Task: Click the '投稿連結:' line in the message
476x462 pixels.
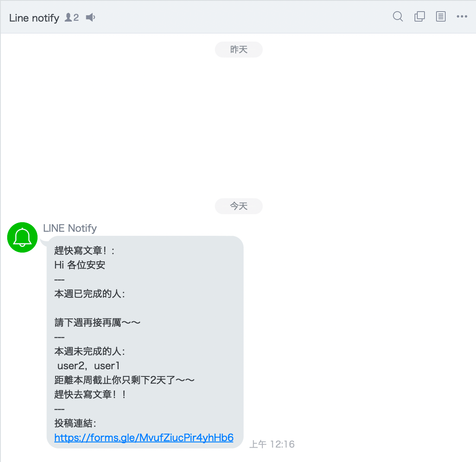Action: (x=75, y=423)
